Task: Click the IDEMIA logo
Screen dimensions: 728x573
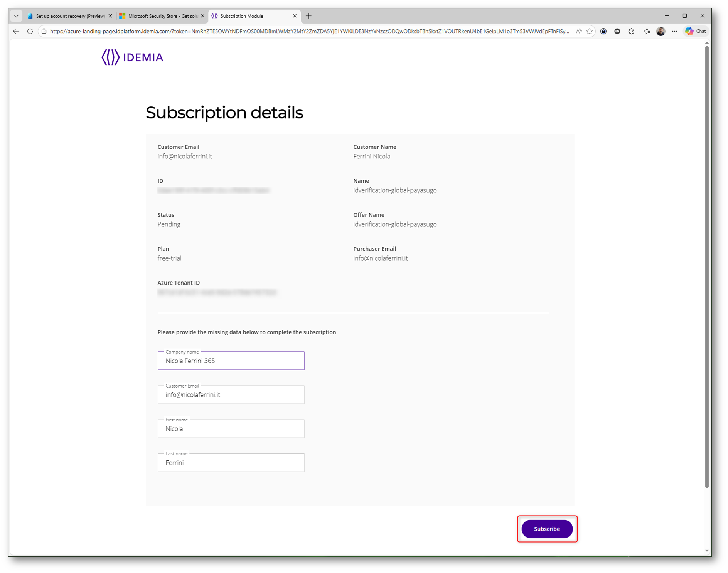Action: coord(132,57)
